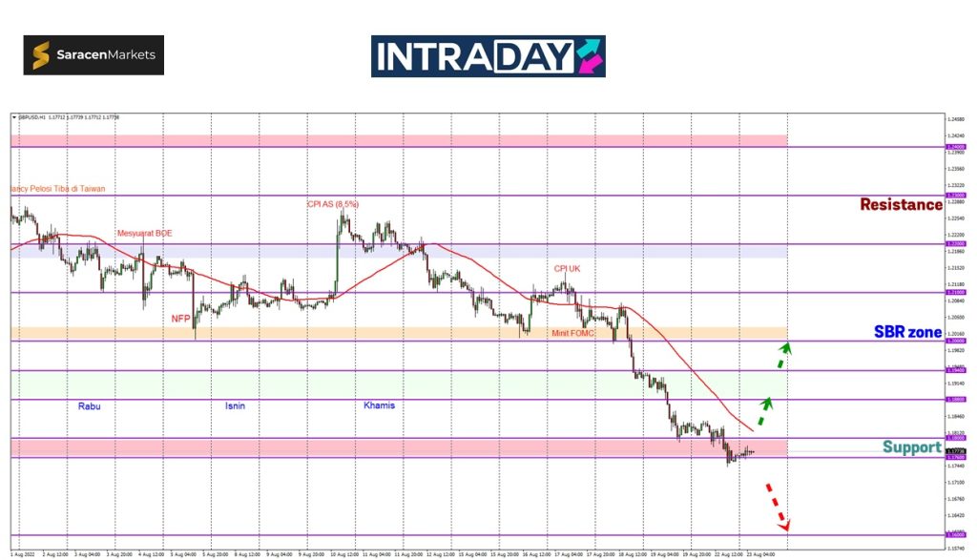Click the upper green dashed arrow near SBR zone

(x=780, y=356)
